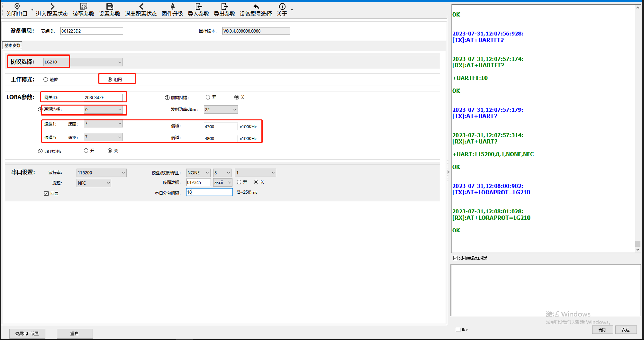Click 发送 send button
This screenshot has width=644, height=340.
pyautogui.click(x=626, y=330)
